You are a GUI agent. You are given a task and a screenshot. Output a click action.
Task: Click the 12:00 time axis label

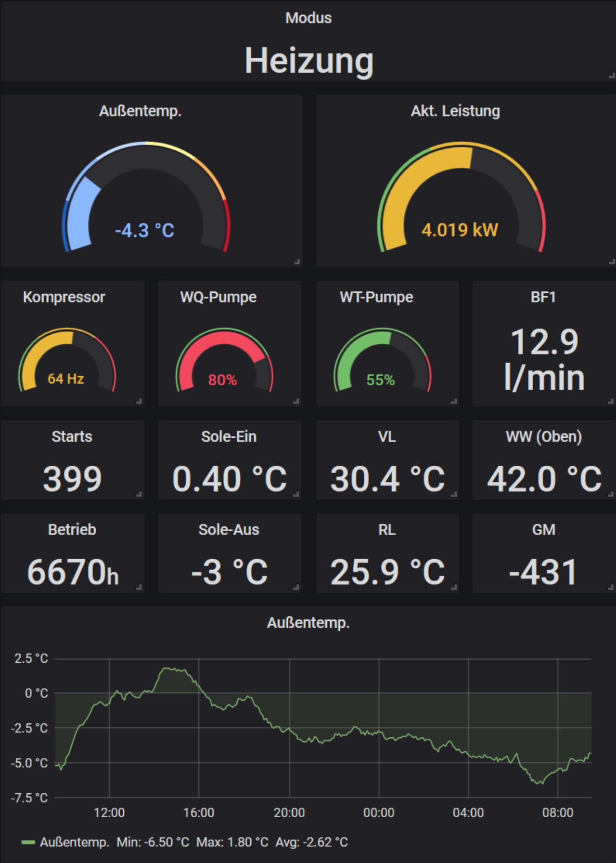point(109,812)
